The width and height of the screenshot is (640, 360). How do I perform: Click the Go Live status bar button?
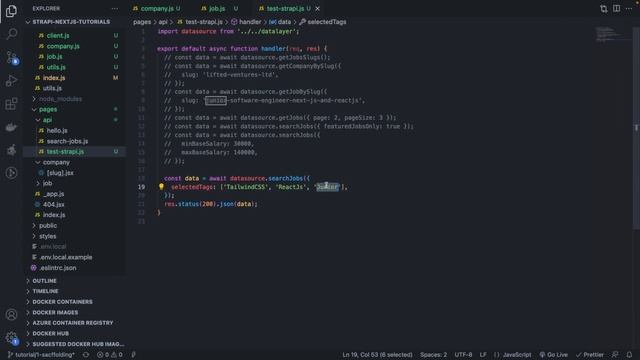click(x=553, y=355)
